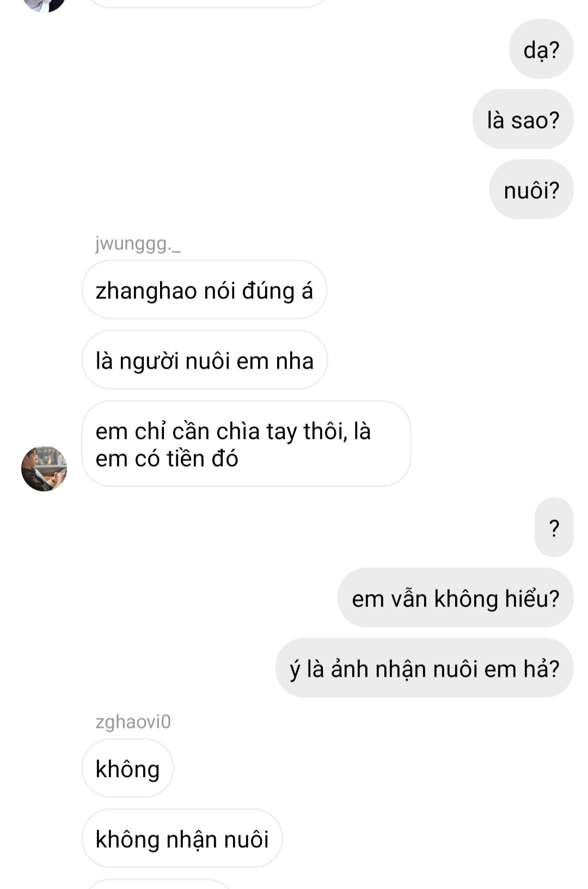
Task: Tap the cut-off message bubble at the top
Action: [x=207, y=3]
